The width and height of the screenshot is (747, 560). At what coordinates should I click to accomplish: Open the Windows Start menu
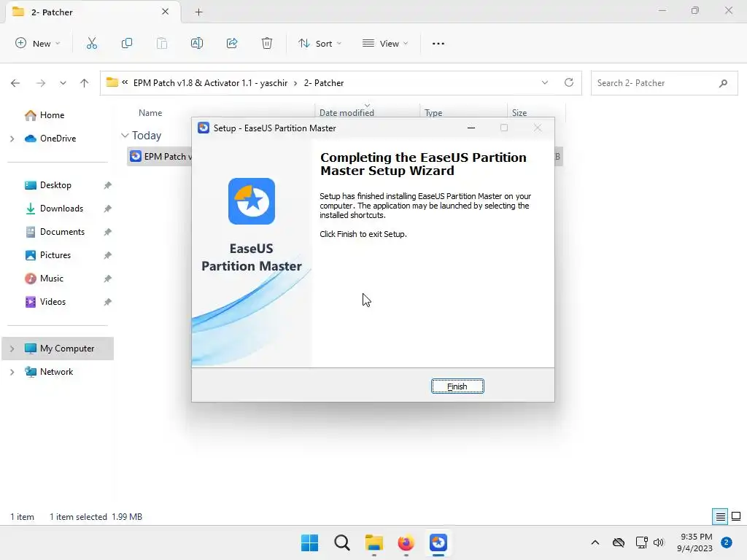coord(309,542)
